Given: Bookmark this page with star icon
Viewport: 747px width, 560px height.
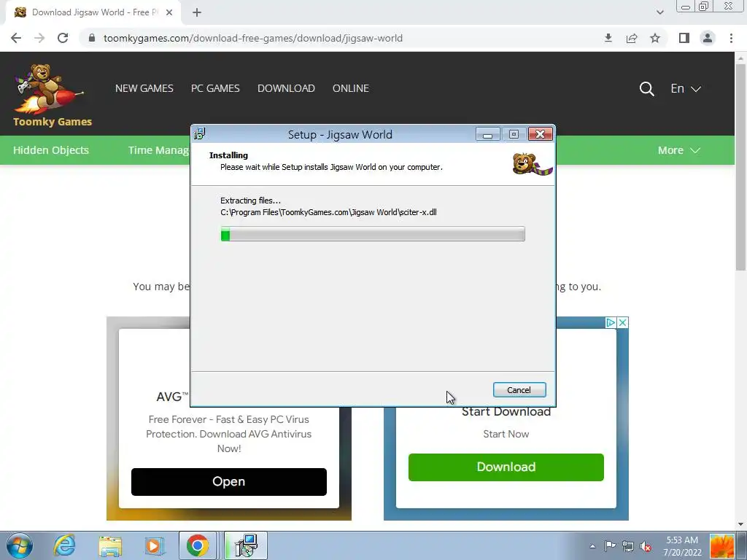Looking at the screenshot, I should click(655, 38).
